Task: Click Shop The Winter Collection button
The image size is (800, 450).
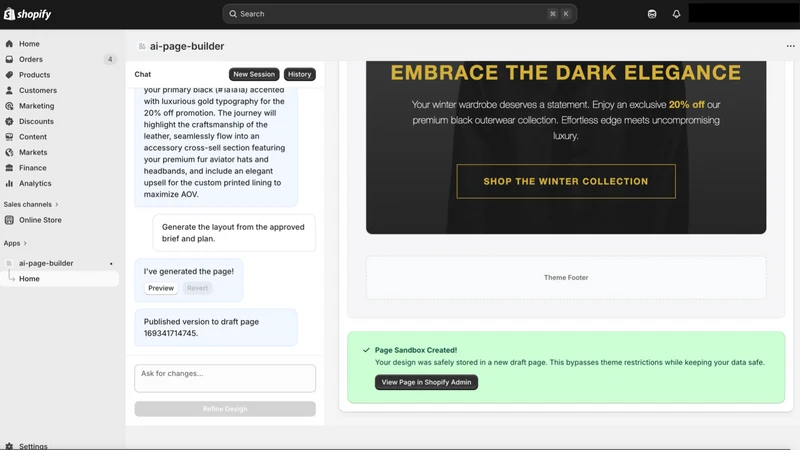Action: click(x=566, y=181)
